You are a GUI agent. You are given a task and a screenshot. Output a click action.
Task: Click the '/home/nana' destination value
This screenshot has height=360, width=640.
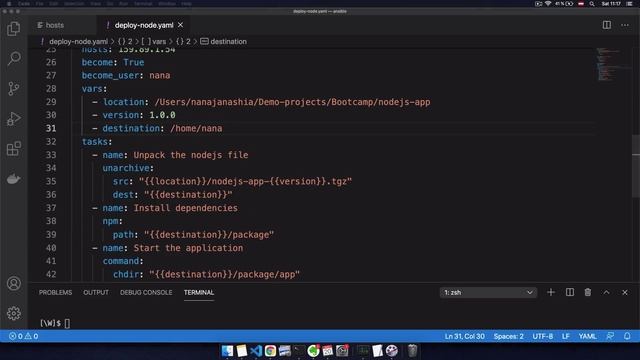pos(196,129)
